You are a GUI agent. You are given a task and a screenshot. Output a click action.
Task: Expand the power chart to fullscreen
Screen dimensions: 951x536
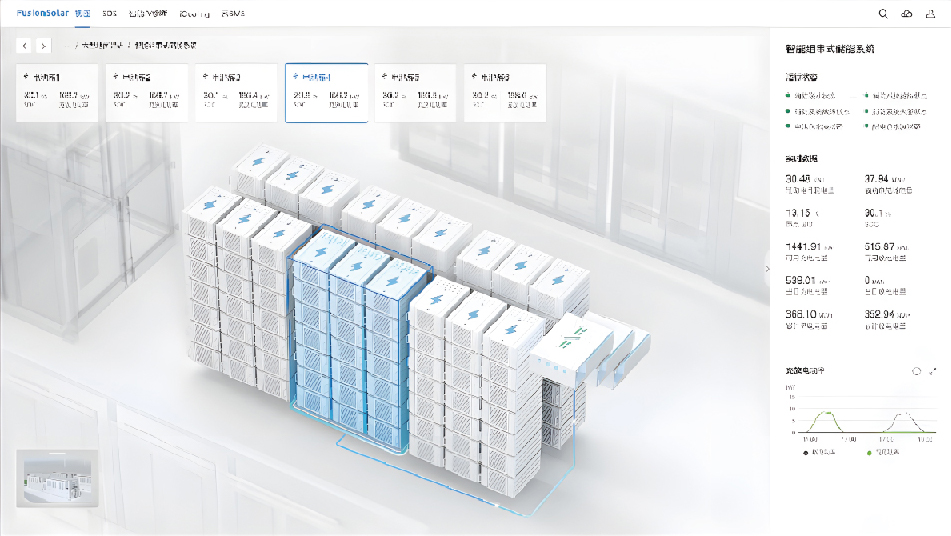(933, 371)
